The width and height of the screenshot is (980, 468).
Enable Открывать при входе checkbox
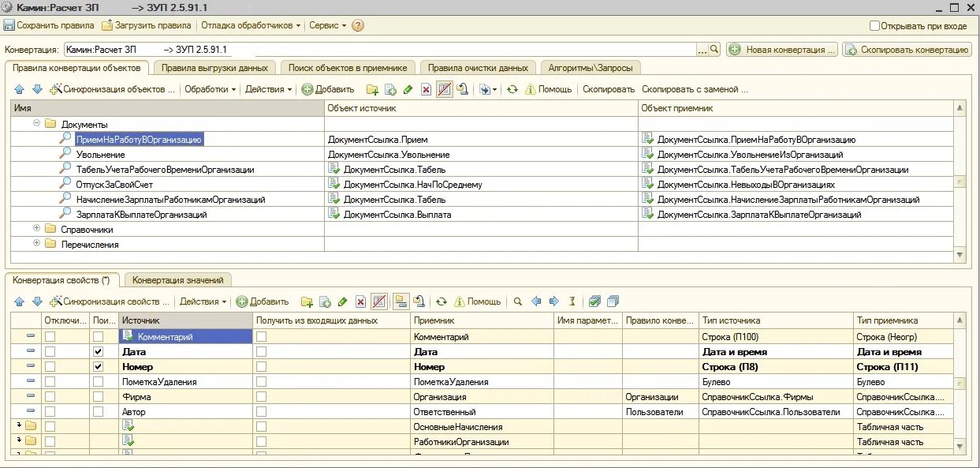point(874,25)
